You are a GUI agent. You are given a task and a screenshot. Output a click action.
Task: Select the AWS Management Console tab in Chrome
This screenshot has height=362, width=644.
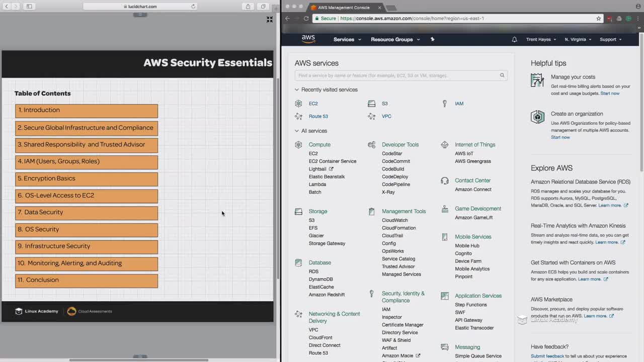(345, 8)
